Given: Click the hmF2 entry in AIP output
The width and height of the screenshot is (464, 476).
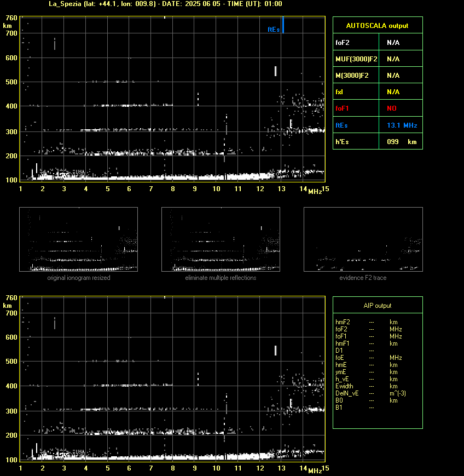Looking at the screenshot, I should (x=343, y=322).
